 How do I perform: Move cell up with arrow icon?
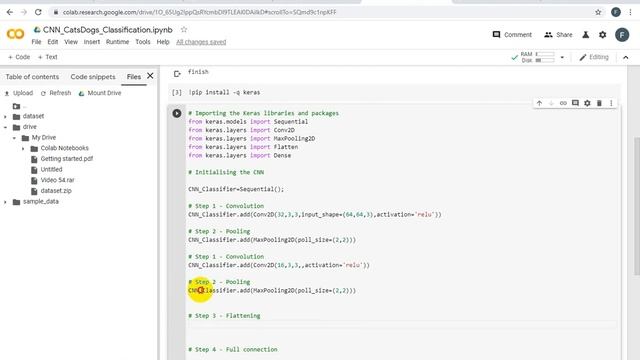[x=539, y=103]
